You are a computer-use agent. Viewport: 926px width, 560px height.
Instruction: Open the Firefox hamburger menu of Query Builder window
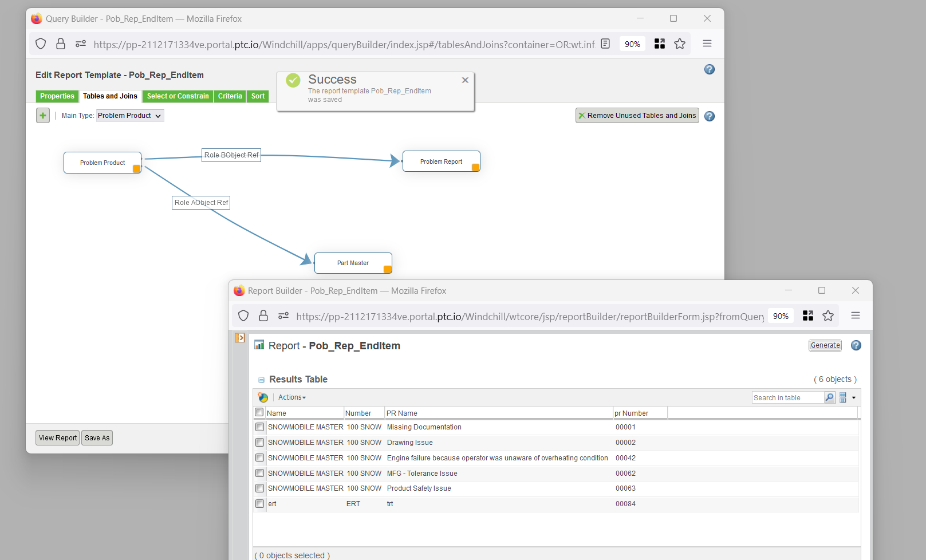coord(707,44)
